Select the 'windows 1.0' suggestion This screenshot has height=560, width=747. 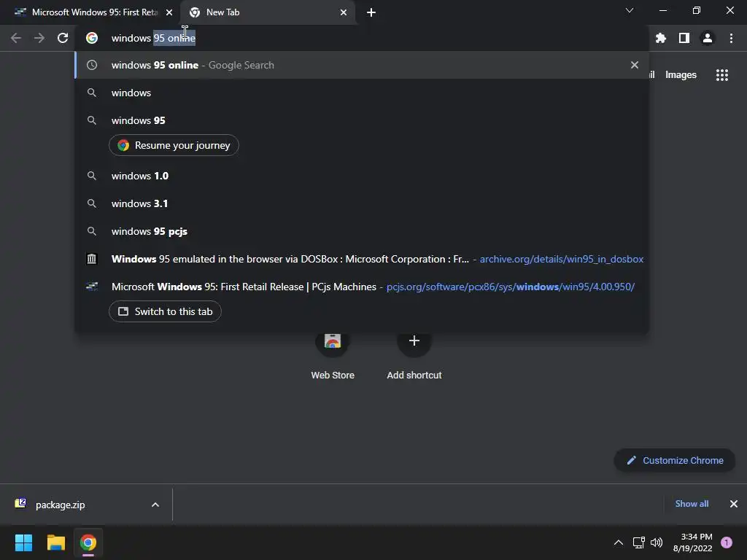[362, 176]
